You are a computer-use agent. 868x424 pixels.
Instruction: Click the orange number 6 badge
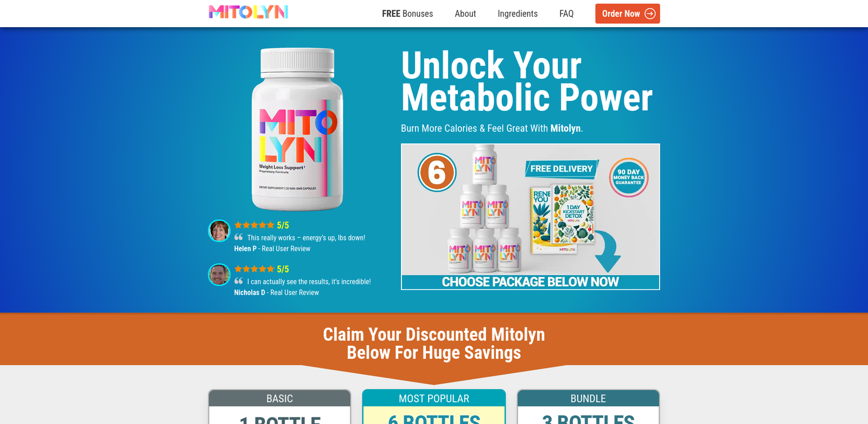click(437, 173)
